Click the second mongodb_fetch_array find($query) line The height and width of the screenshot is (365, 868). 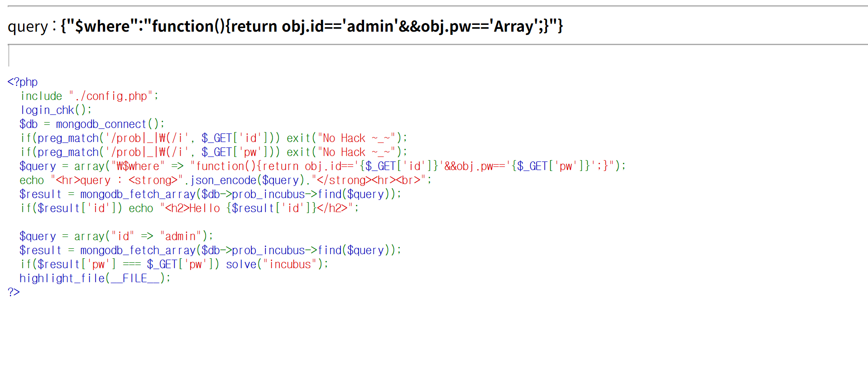(210, 250)
